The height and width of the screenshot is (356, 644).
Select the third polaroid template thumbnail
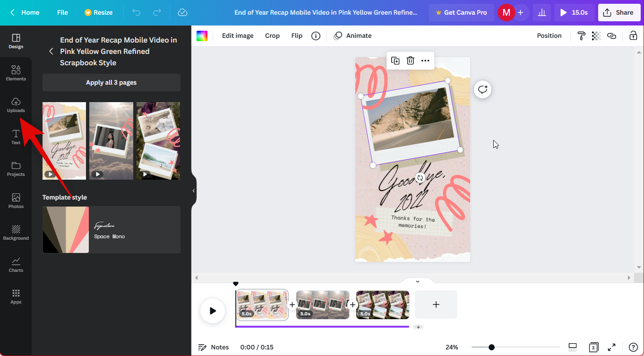(x=158, y=141)
